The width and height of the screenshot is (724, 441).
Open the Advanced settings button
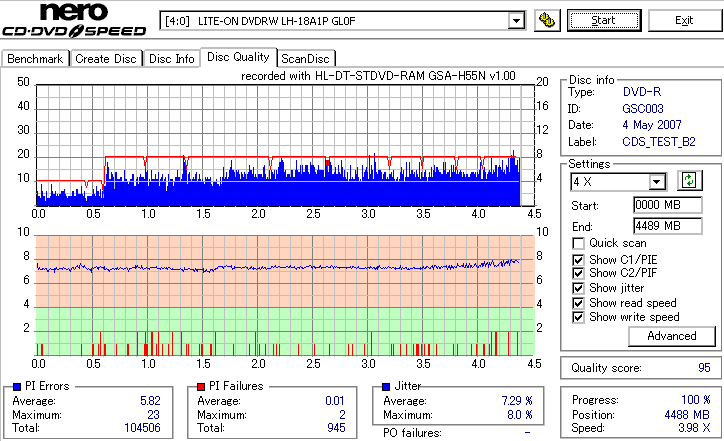(x=672, y=336)
